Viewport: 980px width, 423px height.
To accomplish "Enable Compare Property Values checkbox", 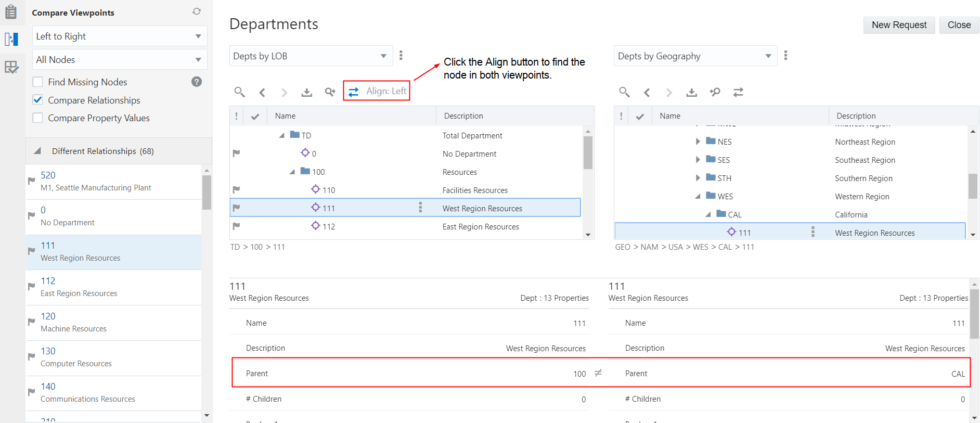I will tap(37, 118).
